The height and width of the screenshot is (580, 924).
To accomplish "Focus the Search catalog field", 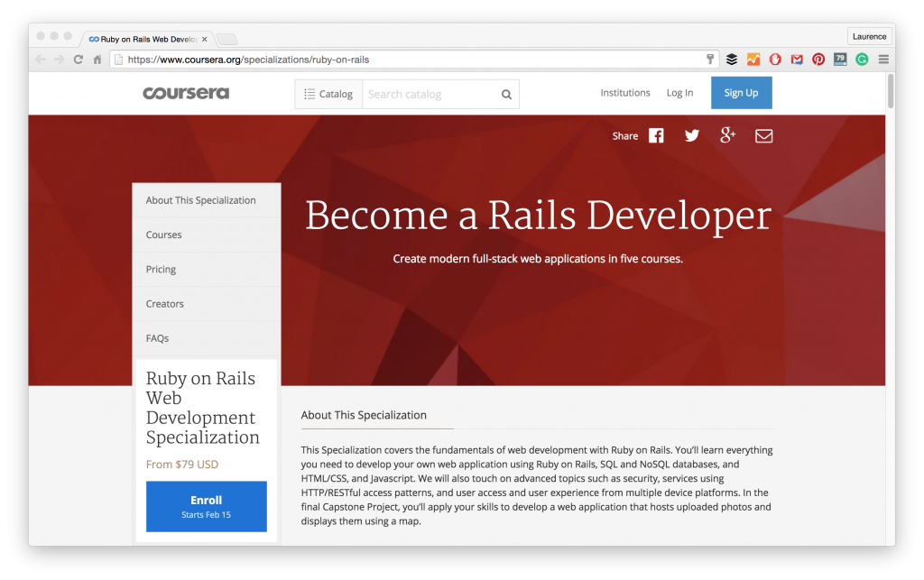I will (432, 94).
